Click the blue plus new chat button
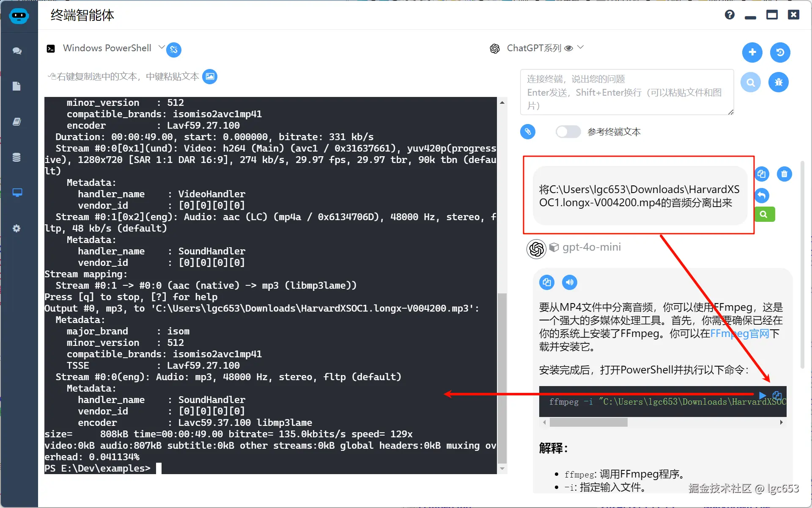Image resolution: width=812 pixels, height=508 pixels. [752, 52]
